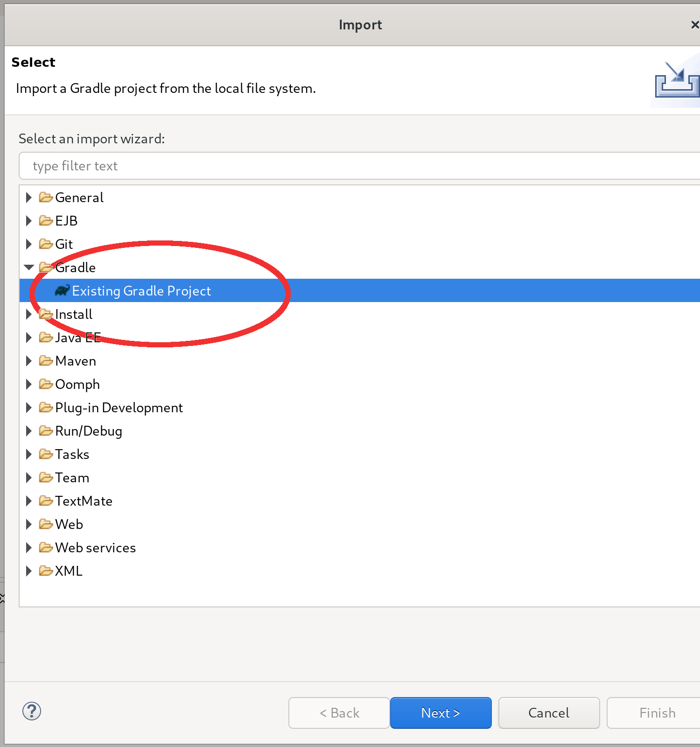This screenshot has width=700, height=747.
Task: Expand the Tasks category arrow
Action: click(28, 454)
